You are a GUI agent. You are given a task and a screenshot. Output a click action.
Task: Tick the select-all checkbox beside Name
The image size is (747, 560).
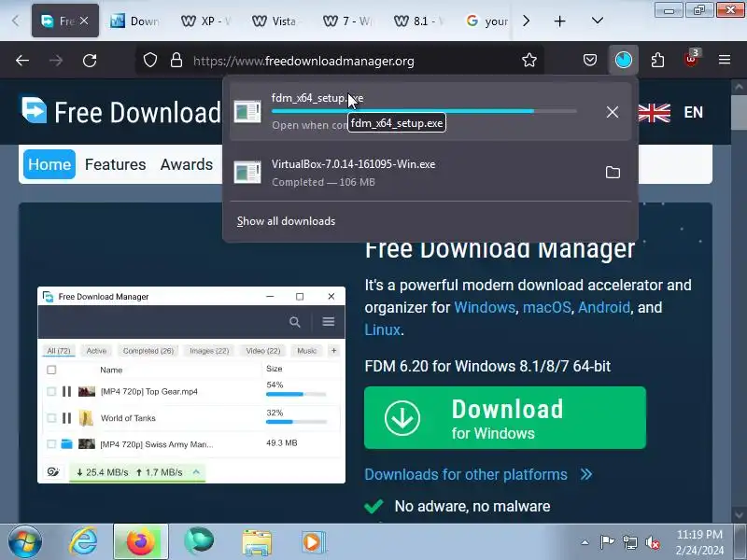point(51,370)
